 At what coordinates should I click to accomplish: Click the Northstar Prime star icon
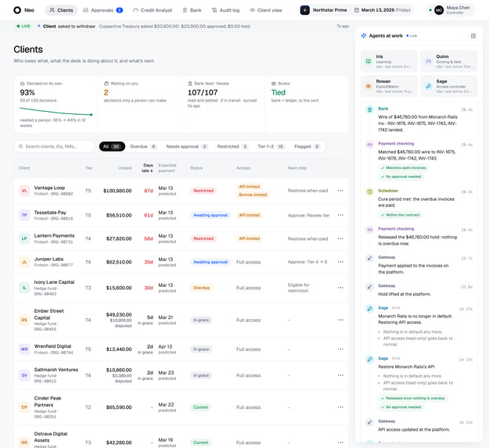pyautogui.click(x=304, y=10)
